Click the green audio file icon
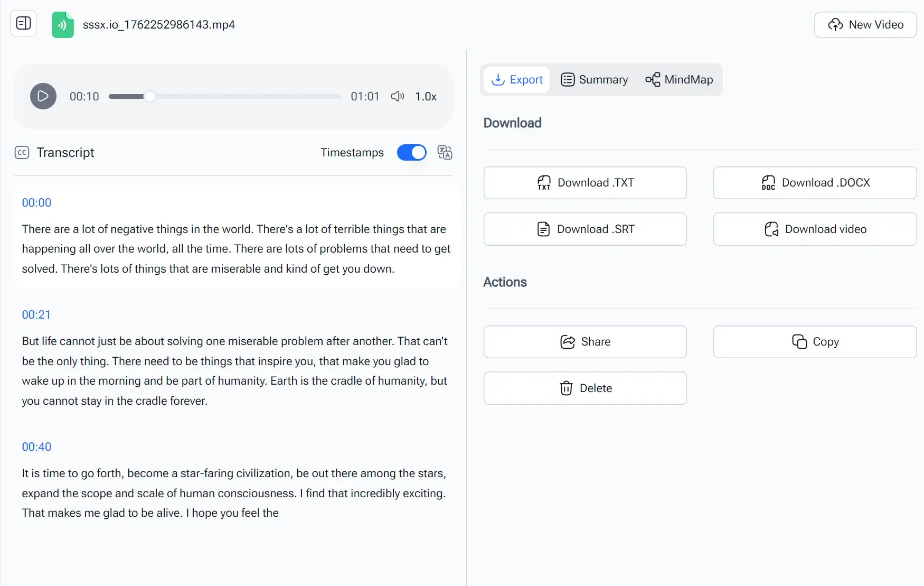Screen dimensions: 924x586 tap(63, 24)
